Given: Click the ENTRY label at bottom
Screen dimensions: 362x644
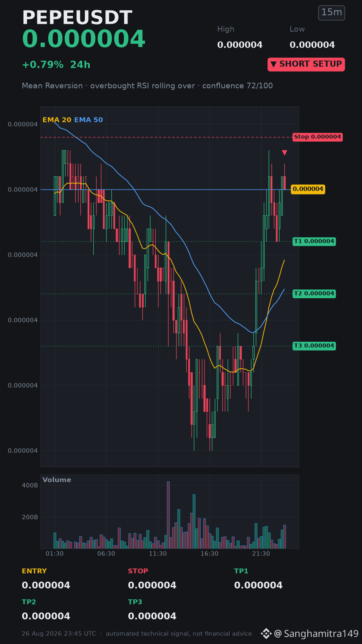Looking at the screenshot, I should [34, 571].
